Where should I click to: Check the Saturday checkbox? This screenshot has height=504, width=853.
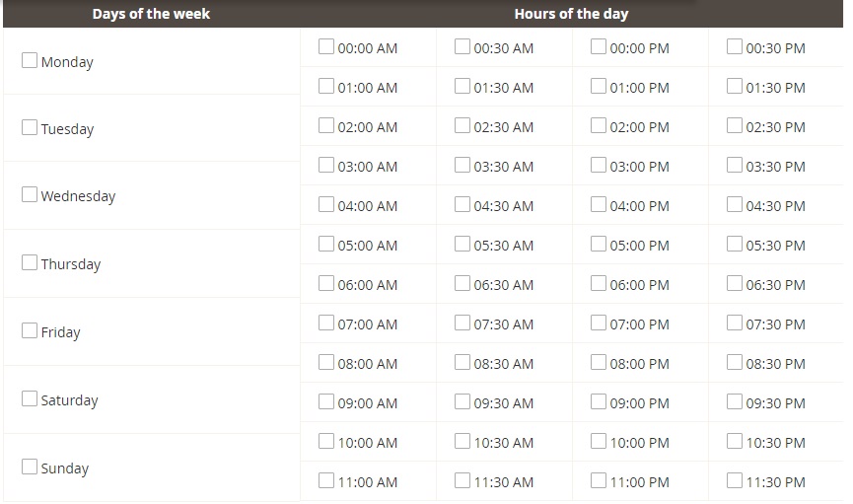tap(30, 398)
